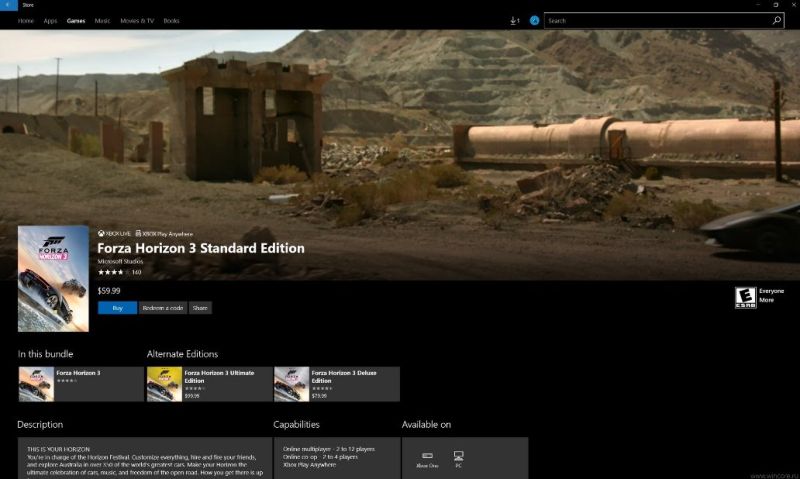Image resolution: width=800 pixels, height=479 pixels.
Task: Open the Microsoft Studios publisher link
Action: 120,262
